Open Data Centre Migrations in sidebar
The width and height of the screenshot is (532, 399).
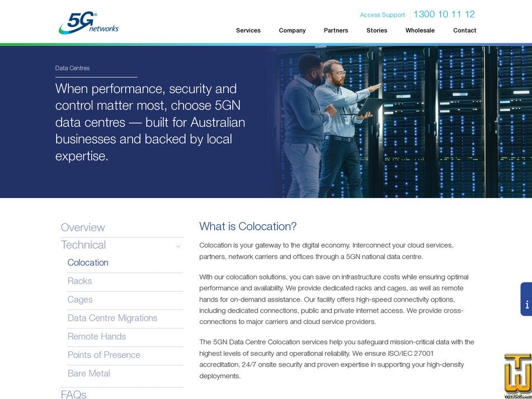[x=112, y=318]
